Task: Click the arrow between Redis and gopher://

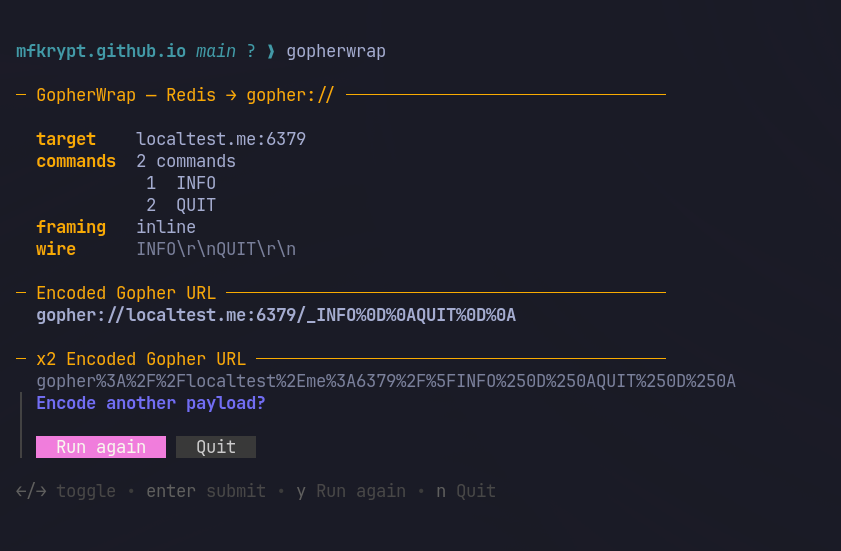Action: tap(231, 95)
